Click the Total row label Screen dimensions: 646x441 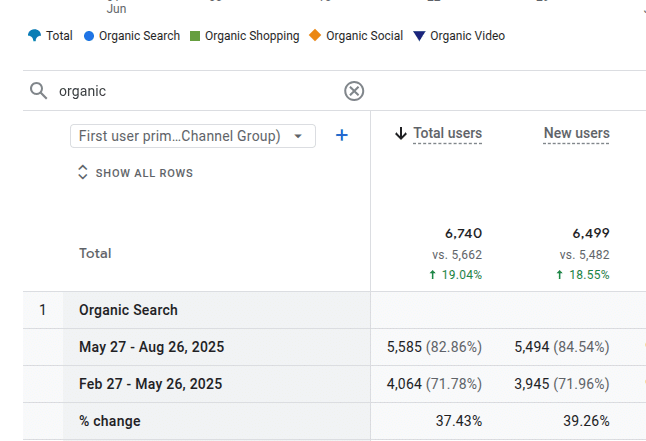point(95,253)
